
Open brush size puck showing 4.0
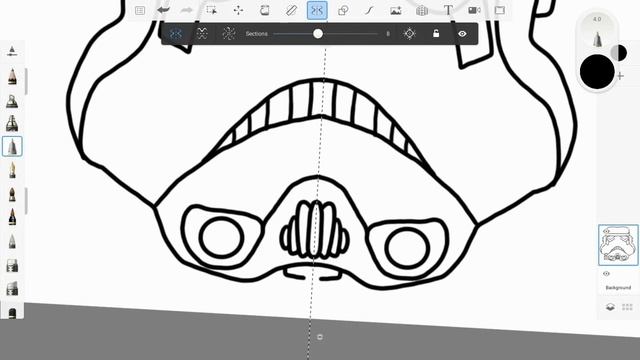coord(597,32)
